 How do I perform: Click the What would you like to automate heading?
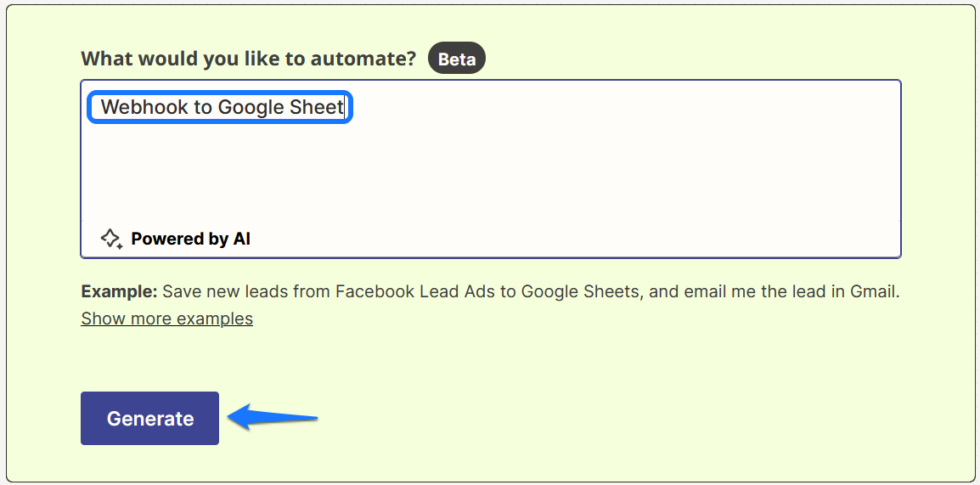coord(248,59)
